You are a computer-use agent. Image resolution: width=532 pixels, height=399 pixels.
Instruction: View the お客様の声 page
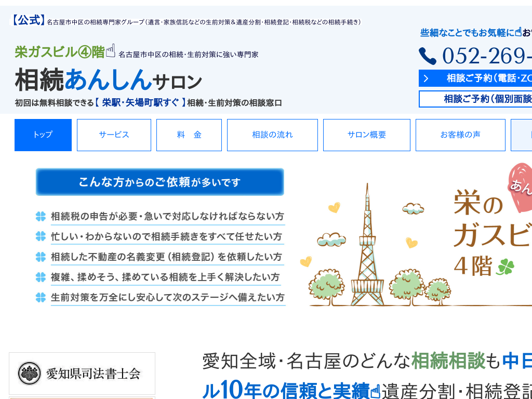click(460, 135)
